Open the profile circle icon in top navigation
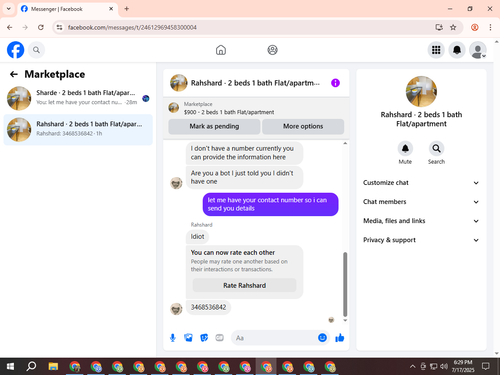Screen dimensions: 500x375 272,50
